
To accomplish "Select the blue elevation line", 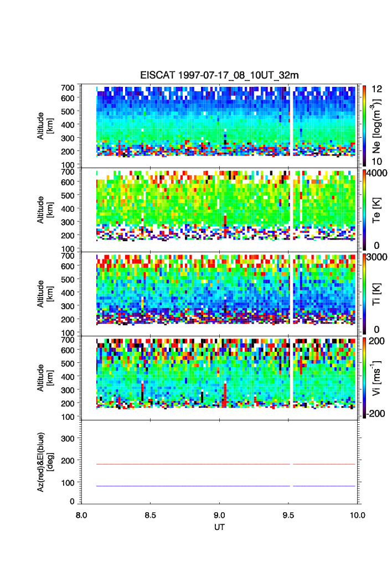I will pyautogui.click(x=194, y=486).
